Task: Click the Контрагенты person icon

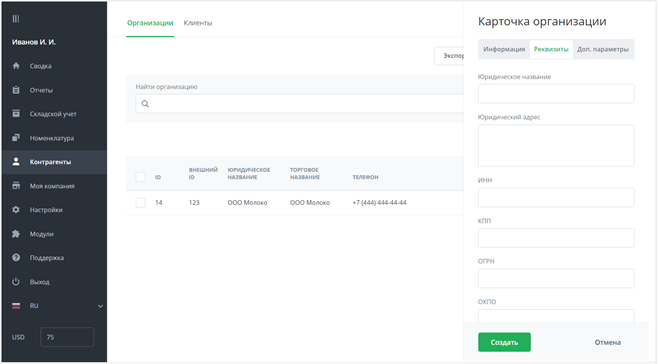Action: [x=16, y=162]
